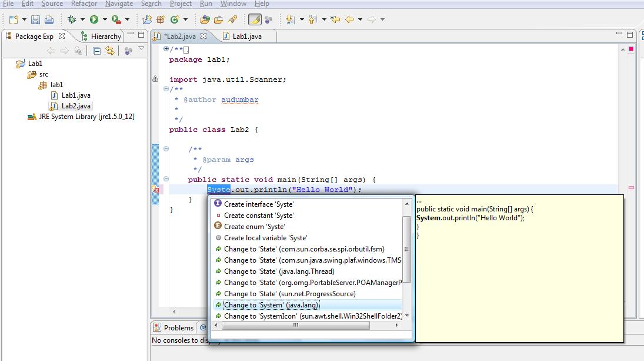This screenshot has height=361, width=644.
Task: Click the Print toolbar icon
Action: [49, 19]
